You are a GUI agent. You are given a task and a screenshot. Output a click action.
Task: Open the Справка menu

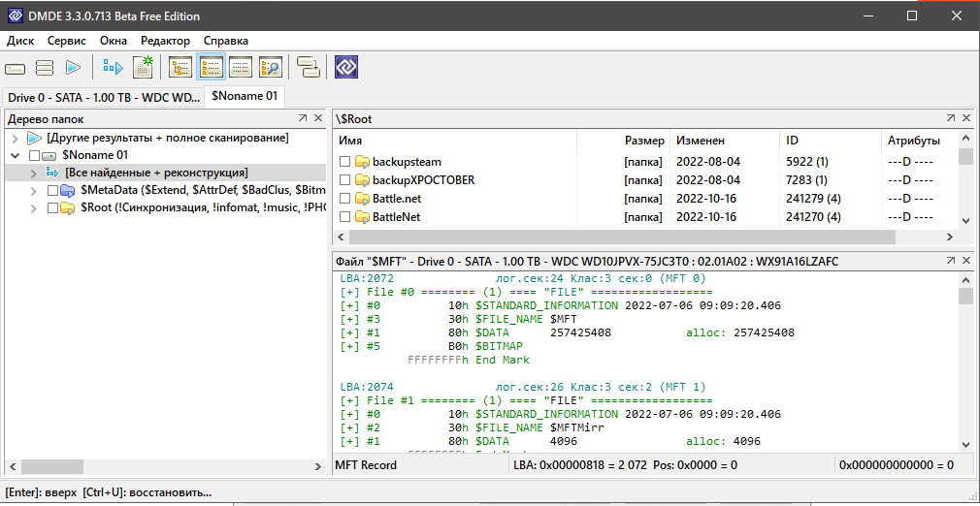pos(226,41)
